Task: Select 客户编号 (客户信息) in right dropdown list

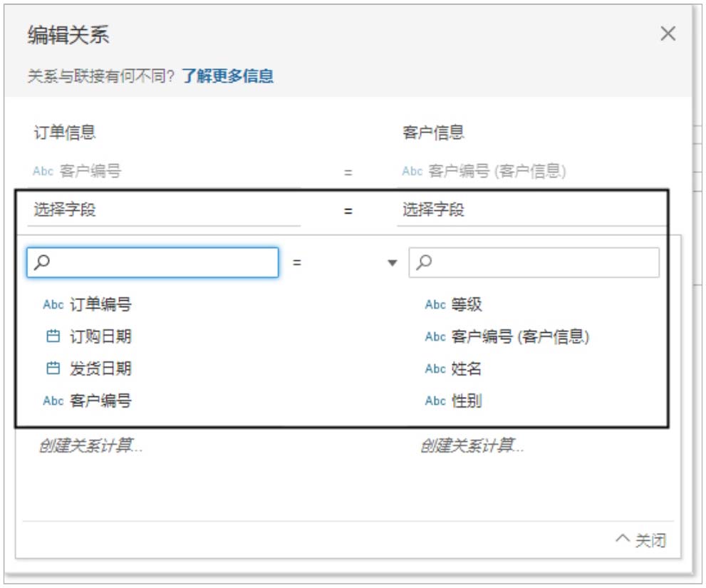Action: pyautogui.click(x=519, y=337)
